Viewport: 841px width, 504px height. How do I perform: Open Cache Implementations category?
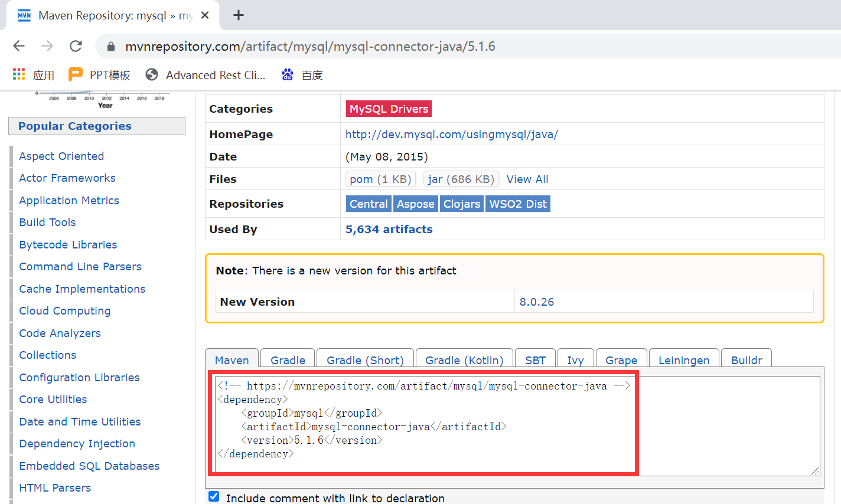(x=82, y=289)
